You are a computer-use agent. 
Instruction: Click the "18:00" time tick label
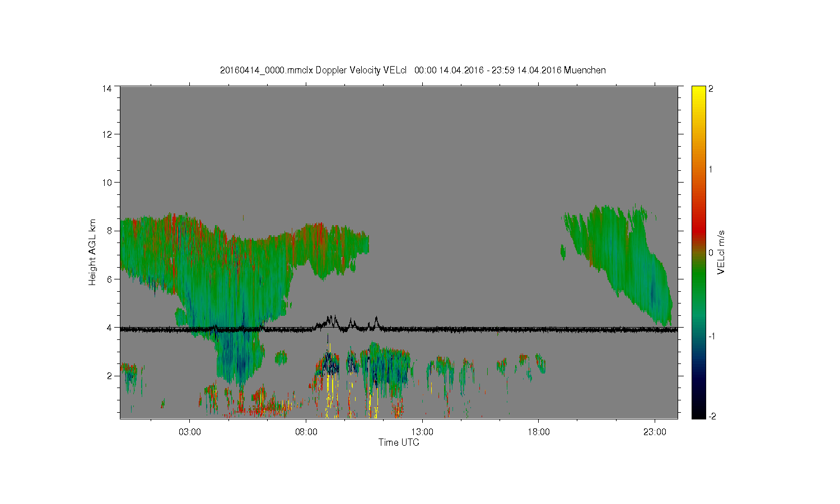tap(539, 432)
